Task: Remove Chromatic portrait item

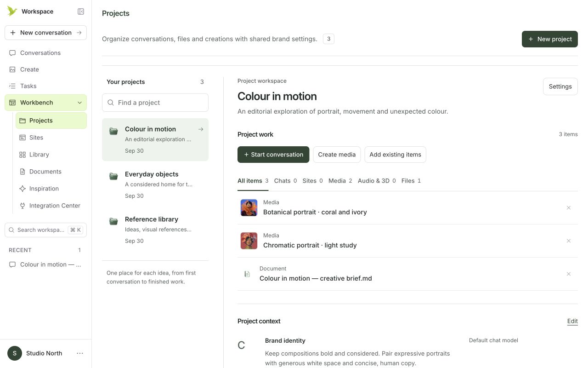Action: tap(569, 241)
